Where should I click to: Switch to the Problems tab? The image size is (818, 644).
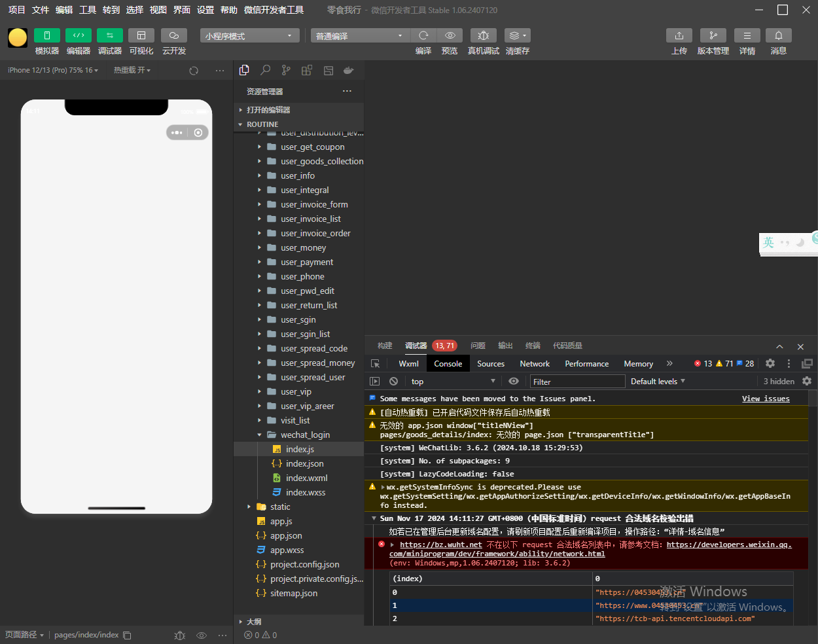pyautogui.click(x=478, y=346)
